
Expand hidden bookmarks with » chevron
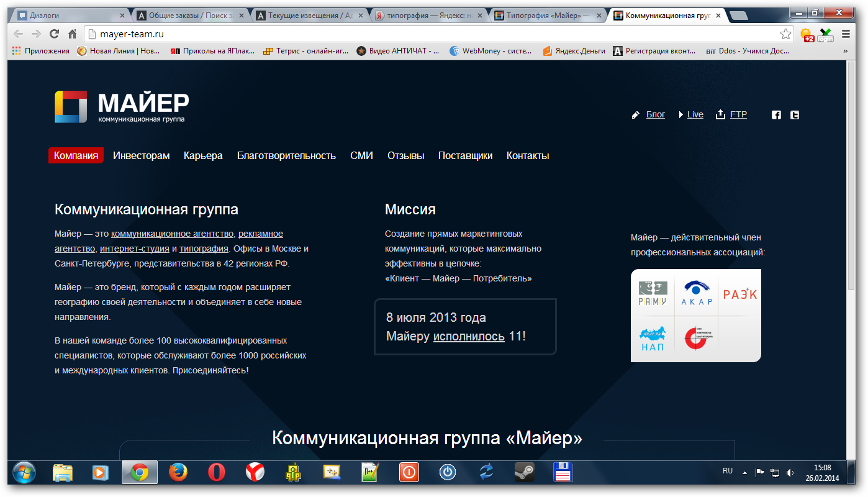tap(845, 51)
